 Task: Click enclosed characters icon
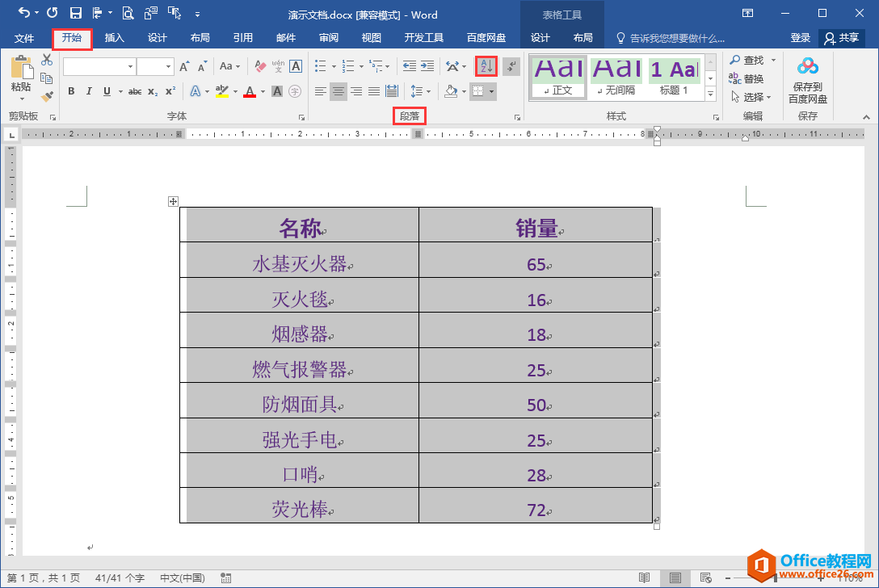[295, 91]
